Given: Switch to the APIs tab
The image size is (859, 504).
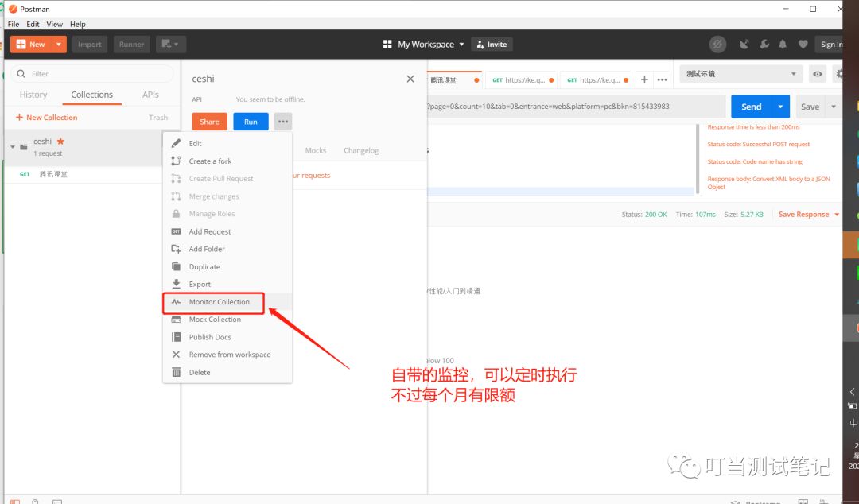Looking at the screenshot, I should click(x=150, y=95).
